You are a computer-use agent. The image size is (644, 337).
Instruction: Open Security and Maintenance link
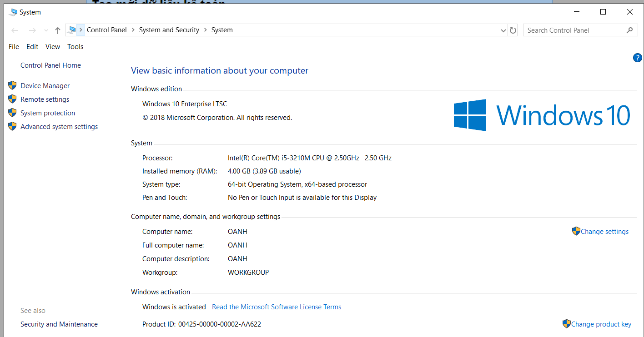pos(59,324)
